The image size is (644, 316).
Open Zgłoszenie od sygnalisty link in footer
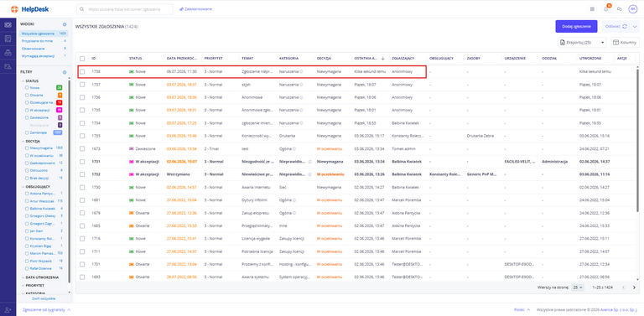(x=46, y=309)
